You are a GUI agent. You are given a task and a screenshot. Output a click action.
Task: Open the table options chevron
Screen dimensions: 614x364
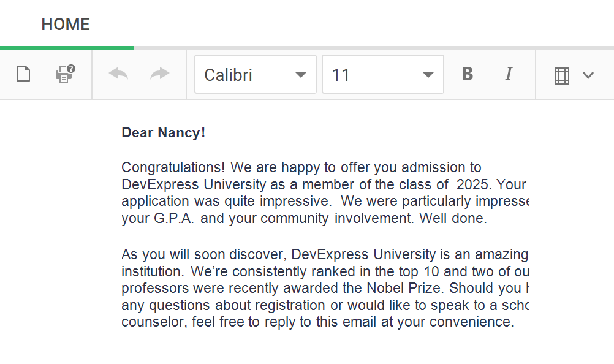(x=588, y=75)
